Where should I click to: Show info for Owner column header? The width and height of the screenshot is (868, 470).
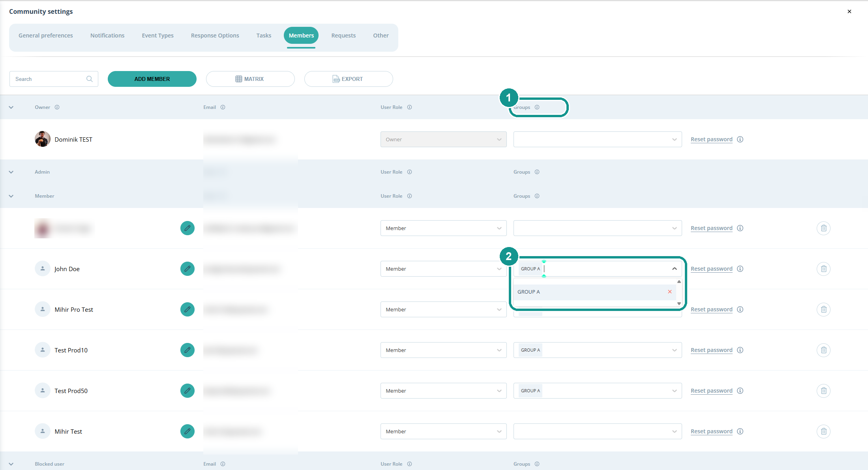point(57,107)
